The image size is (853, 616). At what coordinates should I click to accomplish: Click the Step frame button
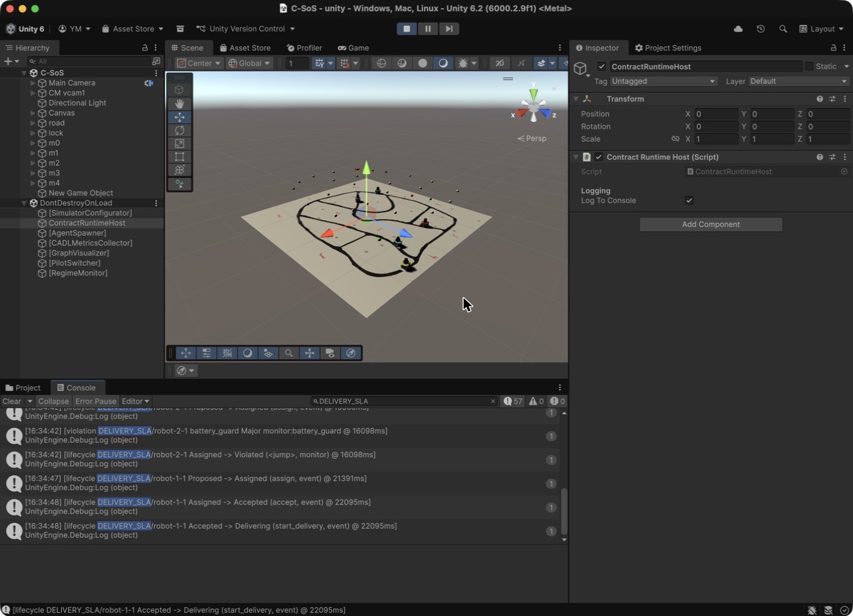449,28
